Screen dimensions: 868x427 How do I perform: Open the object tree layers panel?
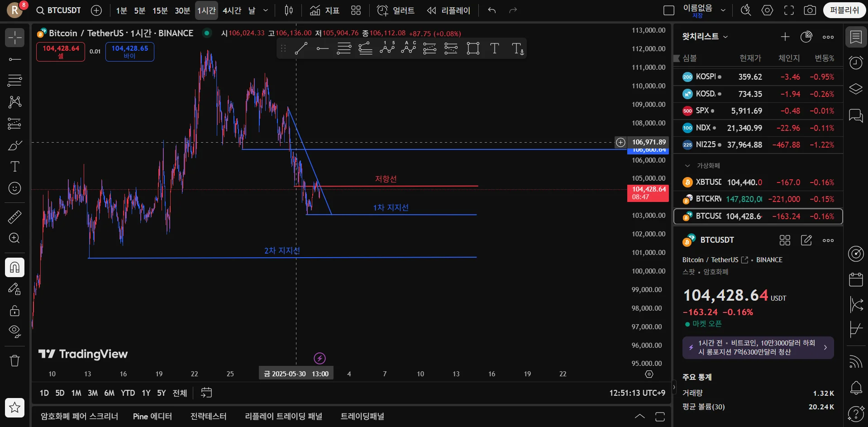coord(856,89)
